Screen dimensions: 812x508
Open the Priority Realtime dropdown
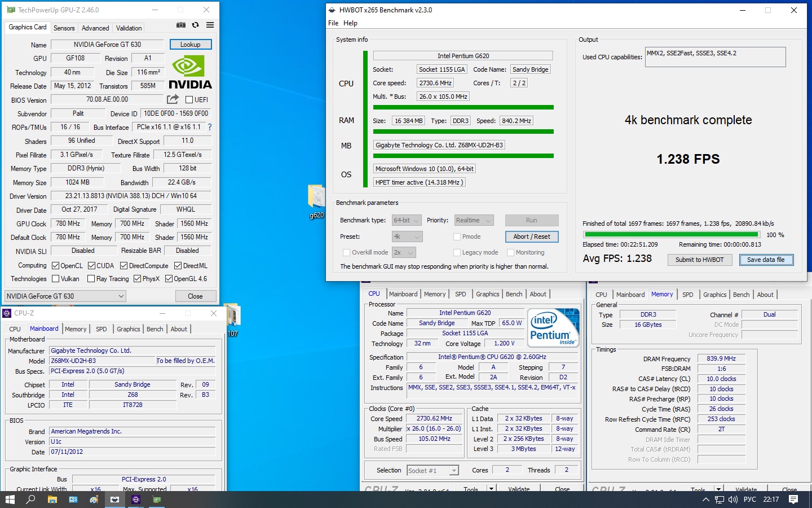tap(474, 220)
